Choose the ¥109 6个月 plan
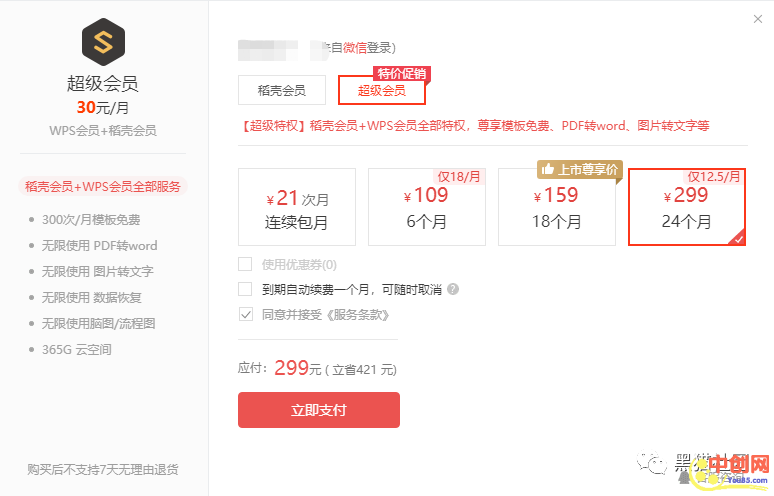 pyautogui.click(x=426, y=207)
